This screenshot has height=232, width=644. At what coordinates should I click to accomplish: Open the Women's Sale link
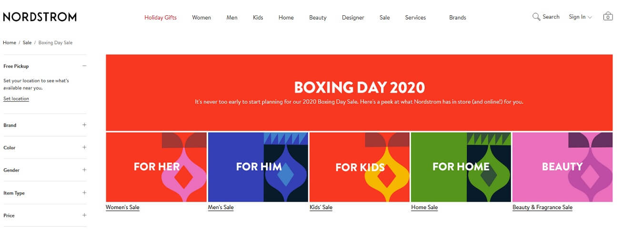(x=122, y=207)
